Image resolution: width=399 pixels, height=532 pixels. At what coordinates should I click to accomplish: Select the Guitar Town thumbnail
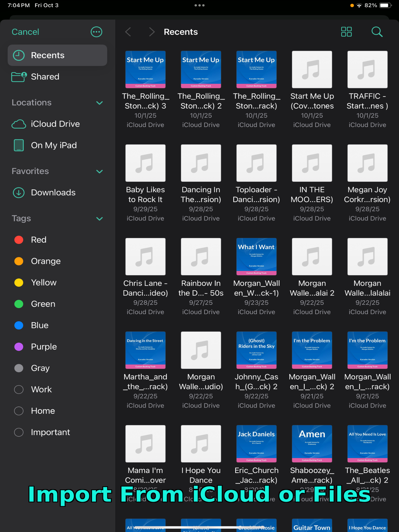click(312, 525)
